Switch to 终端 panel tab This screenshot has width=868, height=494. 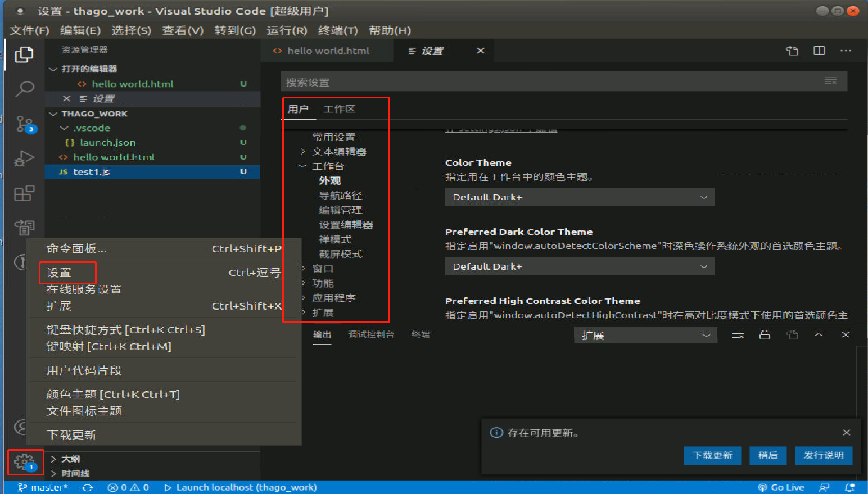421,334
